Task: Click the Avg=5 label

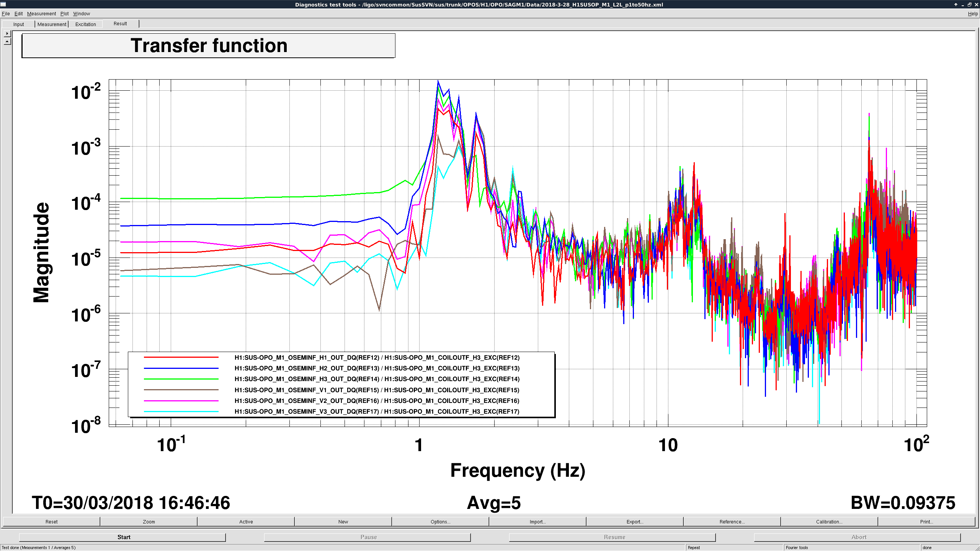Action: 494,503
